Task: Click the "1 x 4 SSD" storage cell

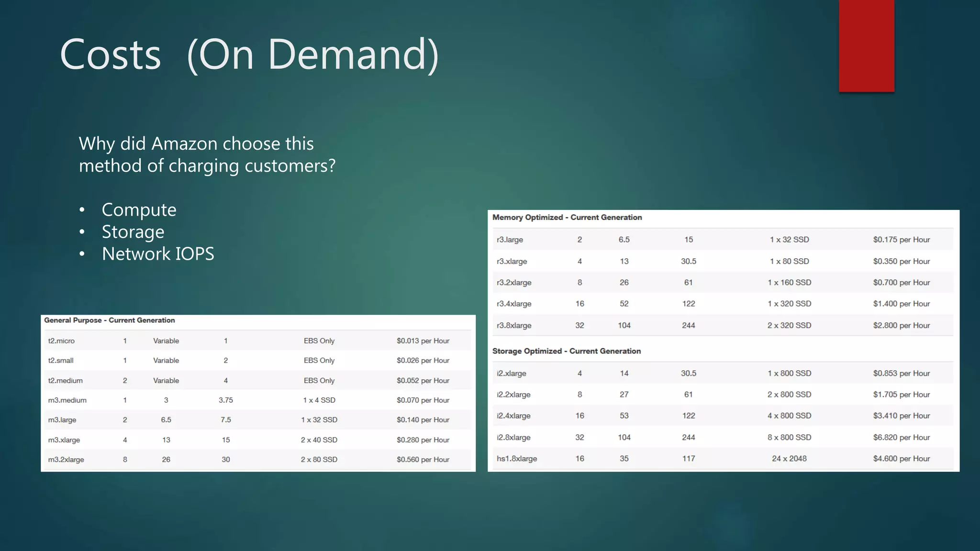Action: pos(319,400)
